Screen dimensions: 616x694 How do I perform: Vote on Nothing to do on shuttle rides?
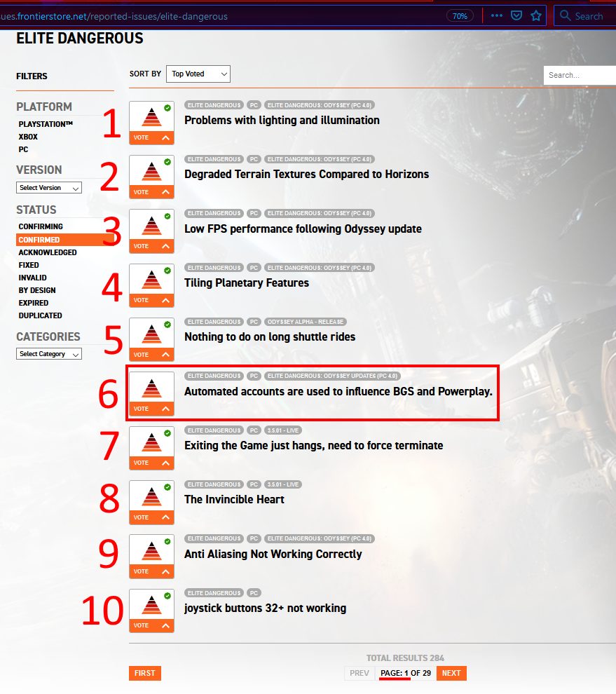click(152, 355)
